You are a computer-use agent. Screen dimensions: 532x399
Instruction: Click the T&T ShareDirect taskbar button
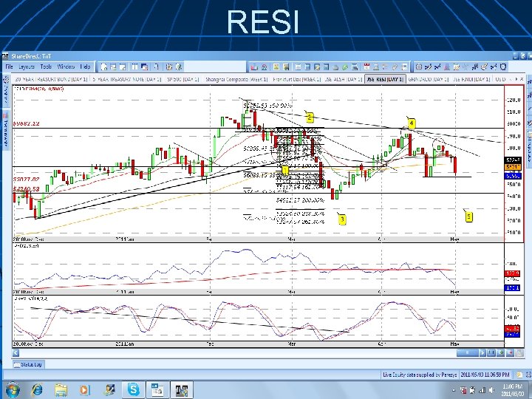[x=182, y=389]
